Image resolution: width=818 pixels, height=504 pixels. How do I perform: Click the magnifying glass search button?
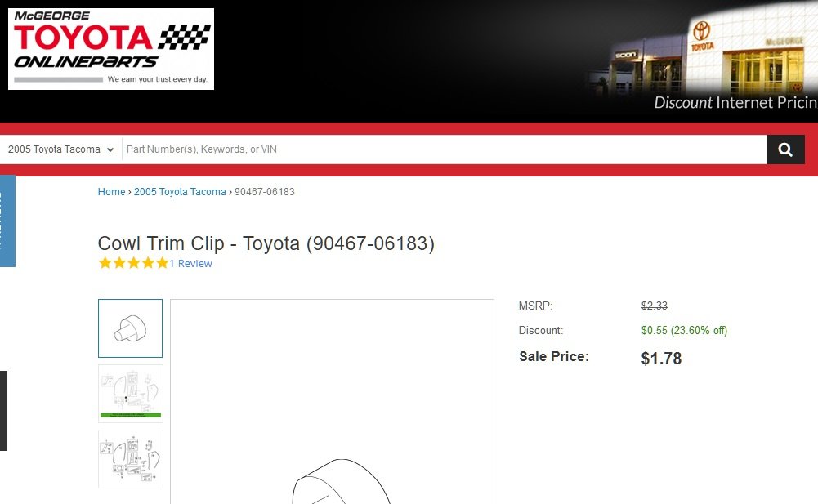coord(785,149)
